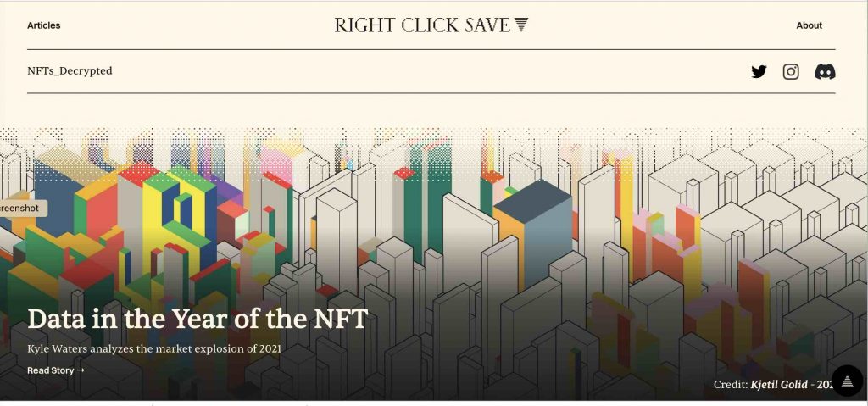868x406 pixels.
Task: Open the About menu item
Action: pos(809,25)
